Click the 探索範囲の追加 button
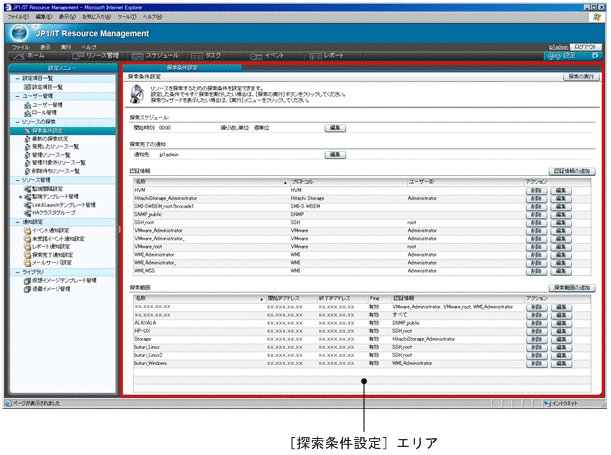Screen dimensions: 611x455 (x=573, y=288)
